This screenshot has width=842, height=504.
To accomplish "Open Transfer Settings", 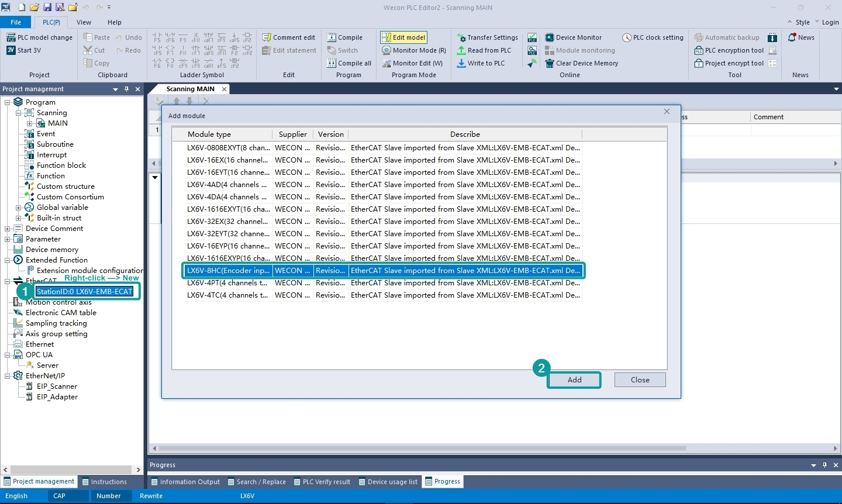I will 488,37.
